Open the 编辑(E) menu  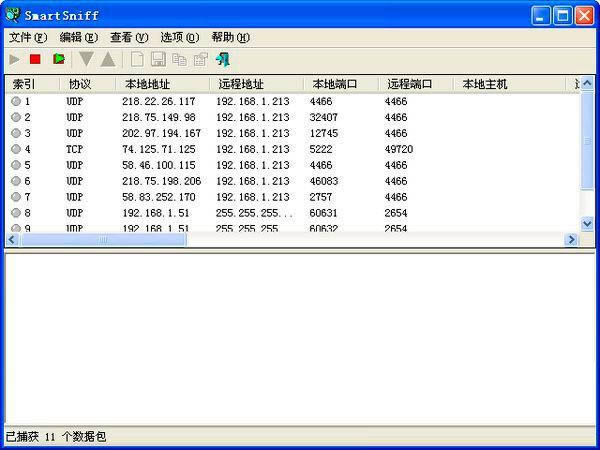pos(79,38)
